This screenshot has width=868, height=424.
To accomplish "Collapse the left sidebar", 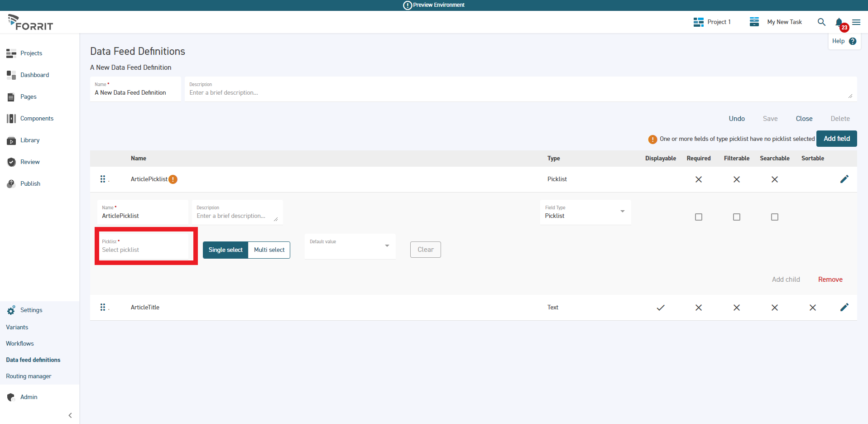I will click(x=70, y=415).
